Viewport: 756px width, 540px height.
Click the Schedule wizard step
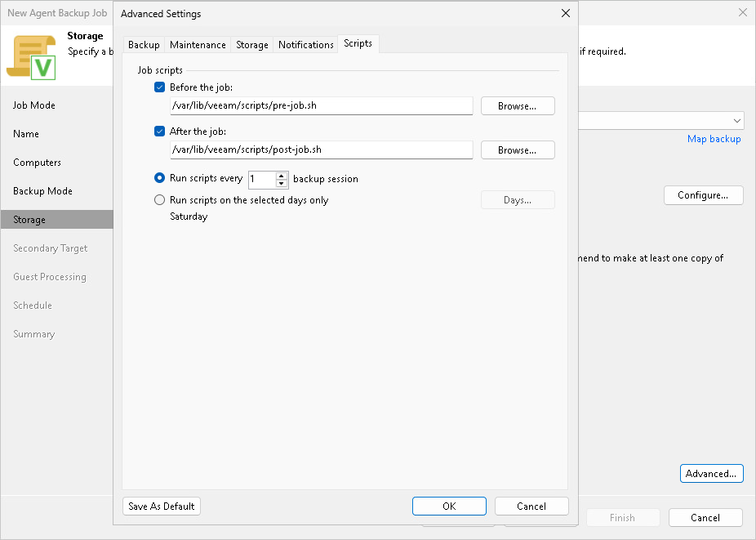(33, 305)
